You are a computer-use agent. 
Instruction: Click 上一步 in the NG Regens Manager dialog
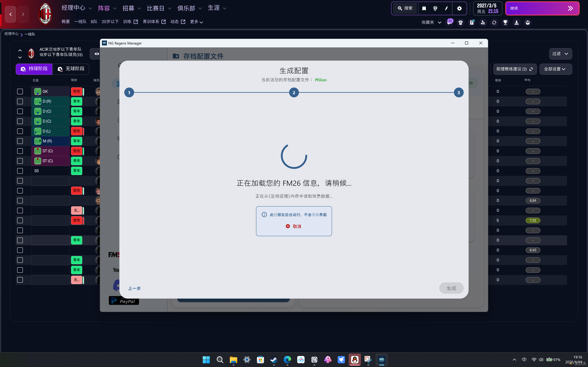point(134,288)
